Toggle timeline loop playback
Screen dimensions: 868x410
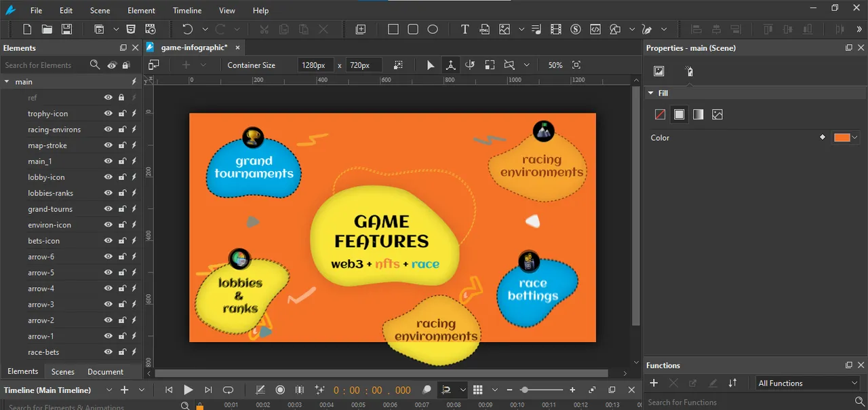pyautogui.click(x=228, y=390)
